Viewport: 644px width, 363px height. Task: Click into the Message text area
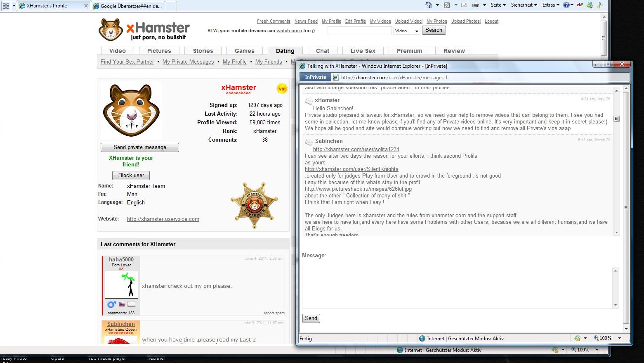(457, 288)
